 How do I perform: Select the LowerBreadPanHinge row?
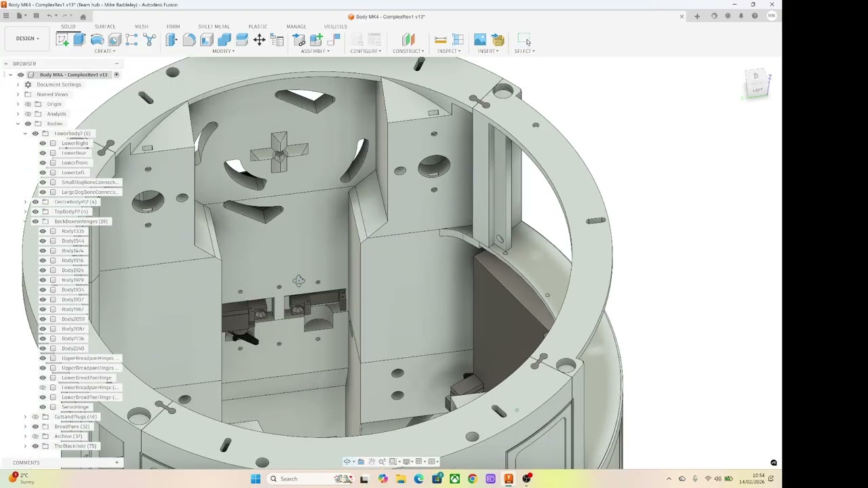point(76,378)
